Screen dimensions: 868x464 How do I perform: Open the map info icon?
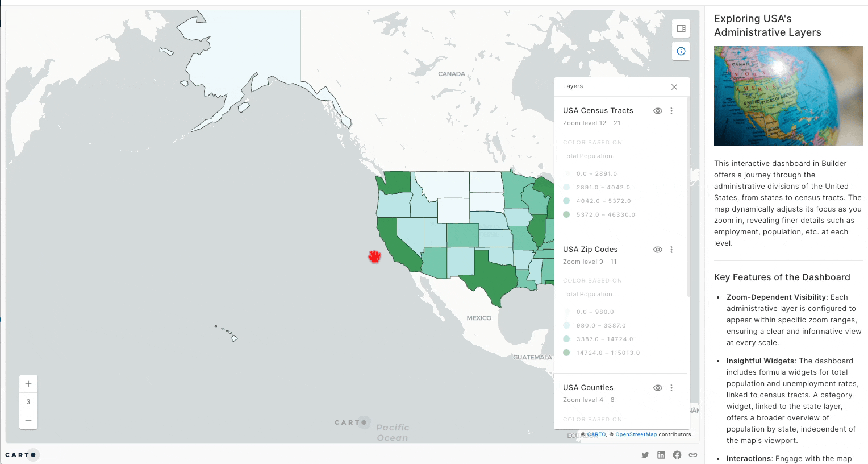coord(681,51)
